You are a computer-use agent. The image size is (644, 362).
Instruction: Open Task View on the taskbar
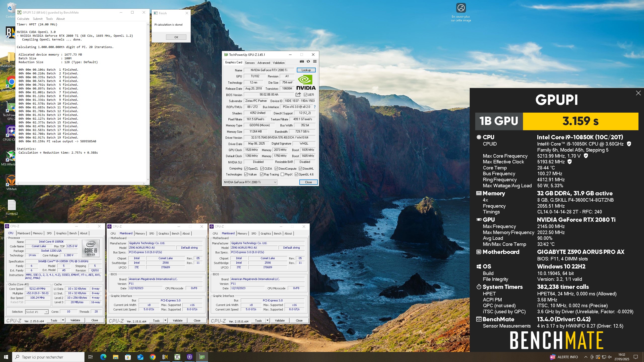pyautogui.click(x=91, y=357)
